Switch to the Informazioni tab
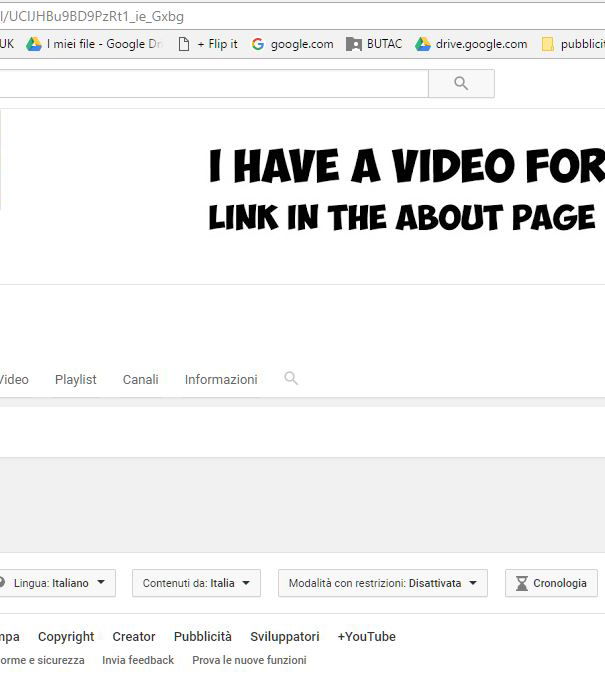 pos(221,380)
